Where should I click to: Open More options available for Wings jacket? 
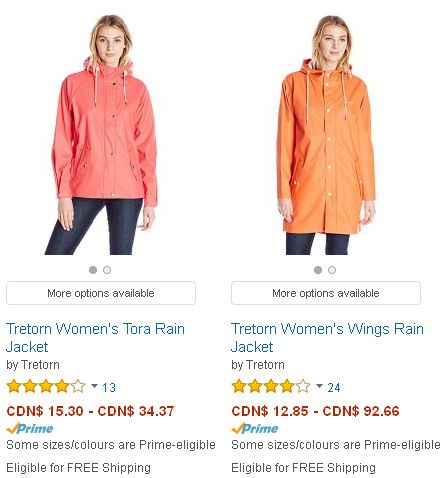(326, 293)
